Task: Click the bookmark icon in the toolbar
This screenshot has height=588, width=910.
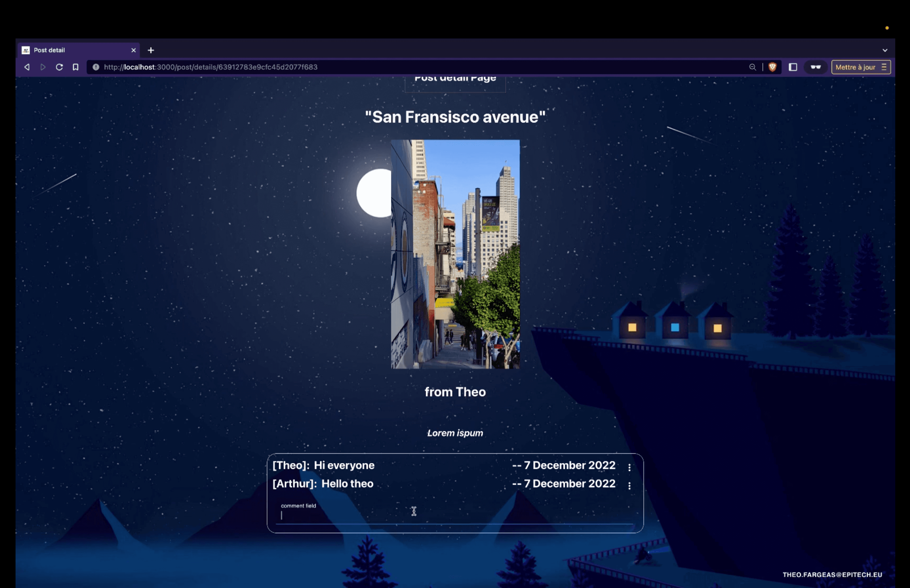Action: (x=75, y=67)
